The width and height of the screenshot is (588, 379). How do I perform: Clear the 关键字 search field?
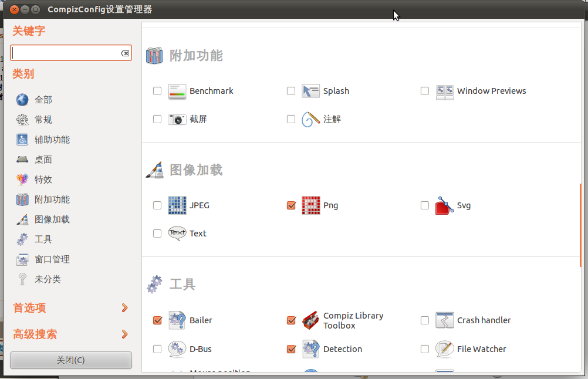click(x=125, y=53)
